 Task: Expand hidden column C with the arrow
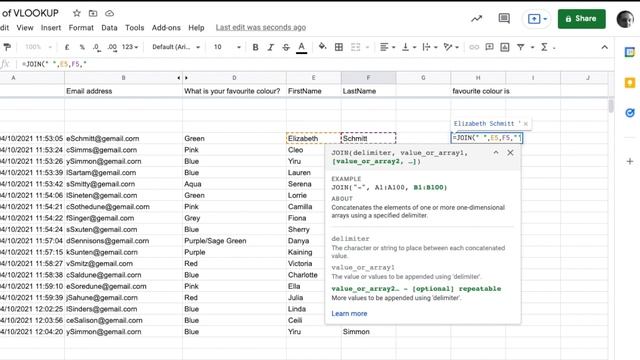(x=187, y=78)
